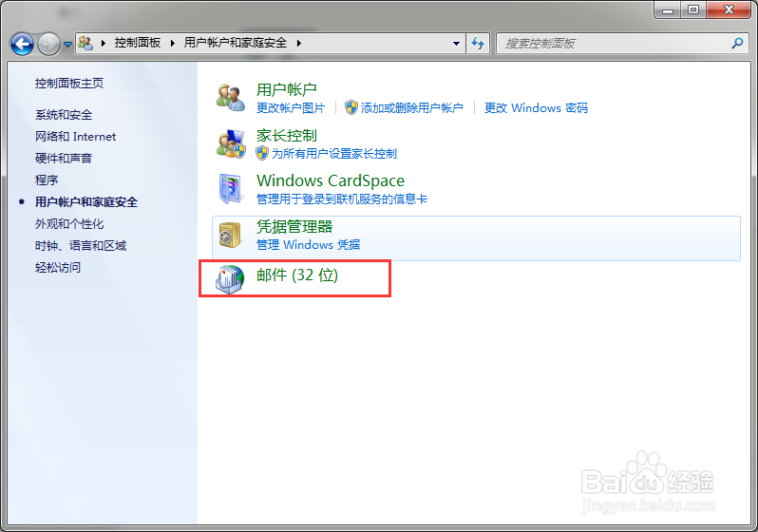This screenshot has height=532, width=758.
Task: Click 添加或删除用户帐户 link
Action: click(412, 108)
